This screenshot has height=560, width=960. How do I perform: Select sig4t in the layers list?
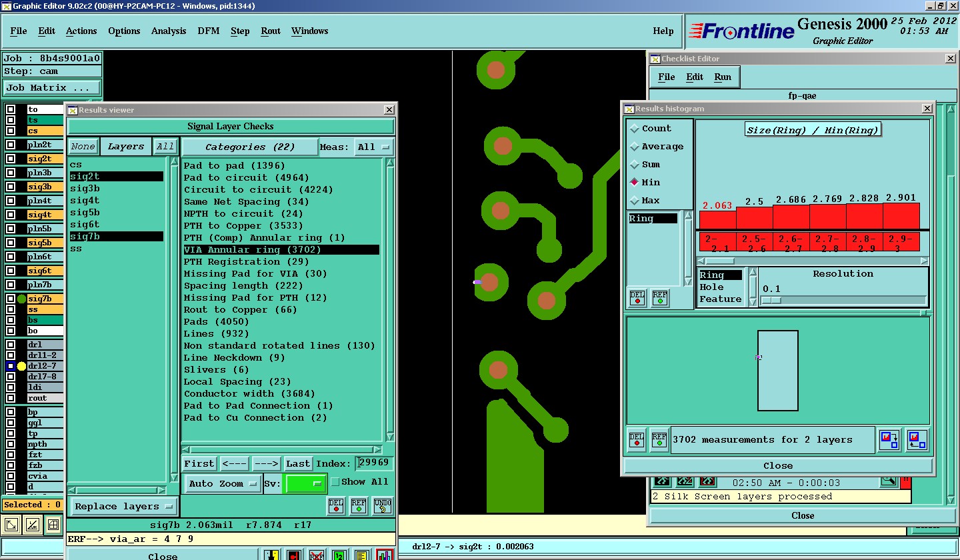tap(85, 200)
